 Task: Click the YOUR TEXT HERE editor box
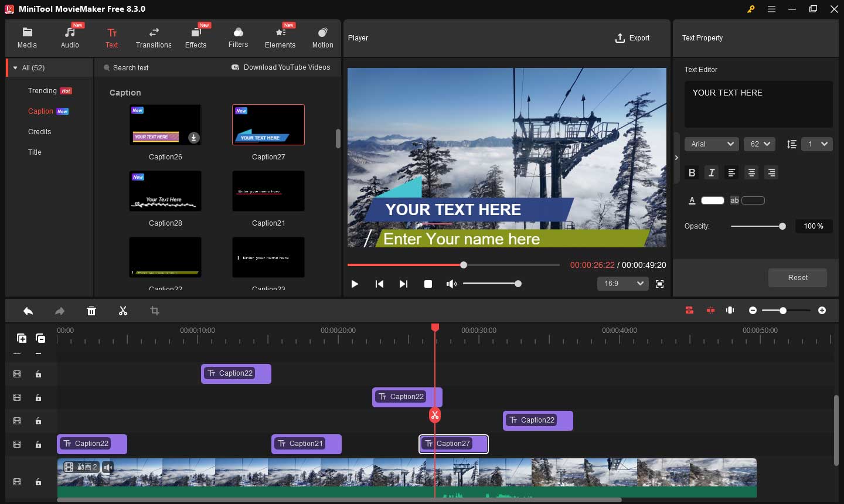click(758, 104)
